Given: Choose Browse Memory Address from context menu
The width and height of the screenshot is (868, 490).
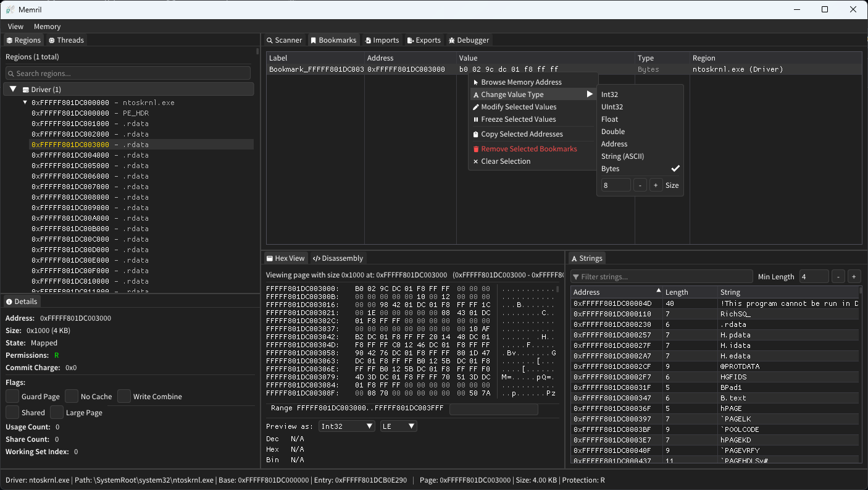Looking at the screenshot, I should (x=533, y=82).
